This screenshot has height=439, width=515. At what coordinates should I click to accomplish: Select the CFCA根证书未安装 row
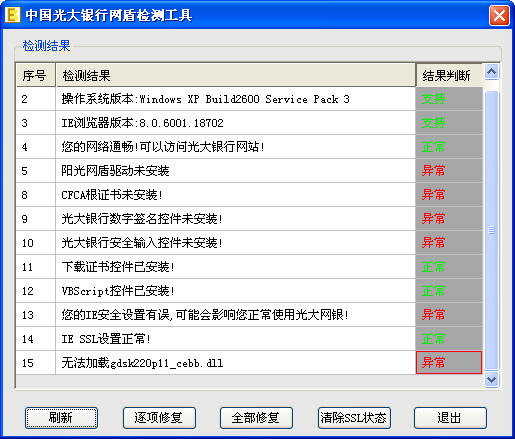pyautogui.click(x=249, y=195)
